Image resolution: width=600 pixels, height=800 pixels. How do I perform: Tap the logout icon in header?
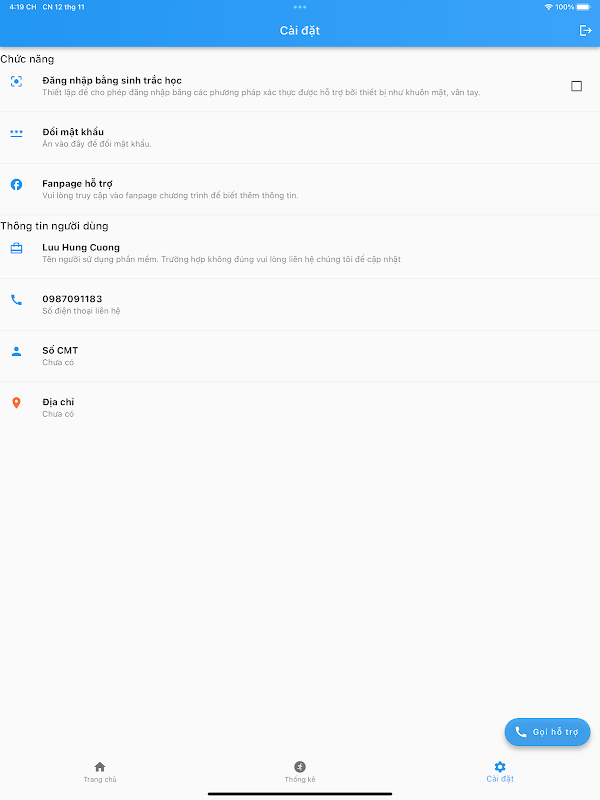(x=585, y=31)
